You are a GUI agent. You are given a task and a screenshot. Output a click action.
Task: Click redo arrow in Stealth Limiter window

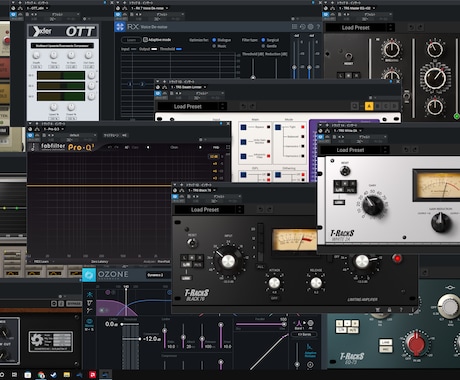252,106
